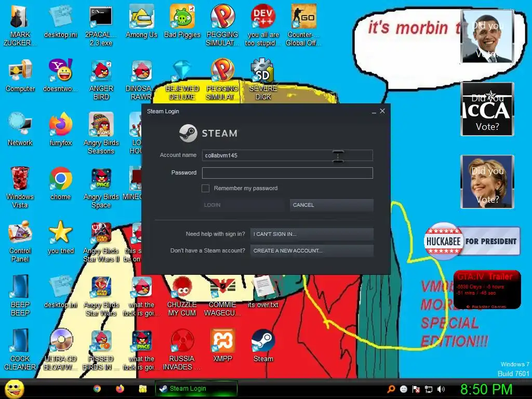Open the file explorer taskbar icon
Screen dimensions: 532x399
[x=142, y=389]
